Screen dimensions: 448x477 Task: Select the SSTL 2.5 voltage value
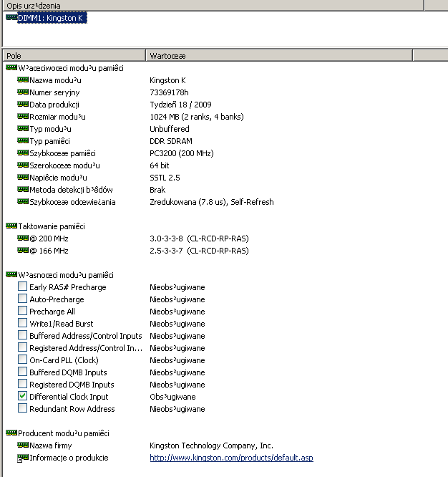pos(165,178)
